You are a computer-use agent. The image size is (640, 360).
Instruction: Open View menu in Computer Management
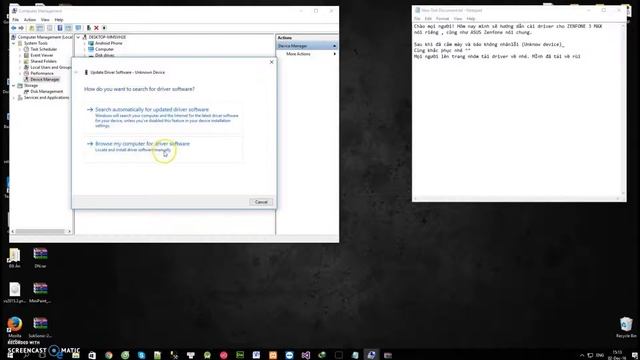tap(45, 20)
